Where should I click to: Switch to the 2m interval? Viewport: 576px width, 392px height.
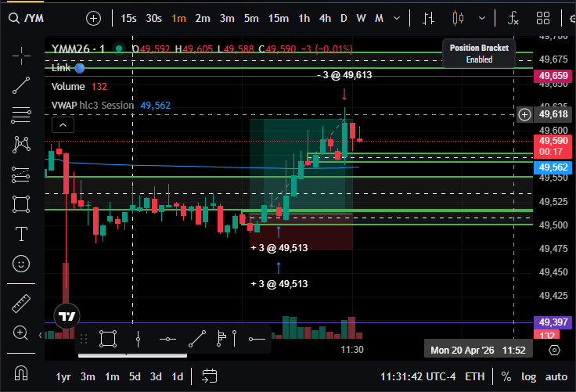point(203,18)
